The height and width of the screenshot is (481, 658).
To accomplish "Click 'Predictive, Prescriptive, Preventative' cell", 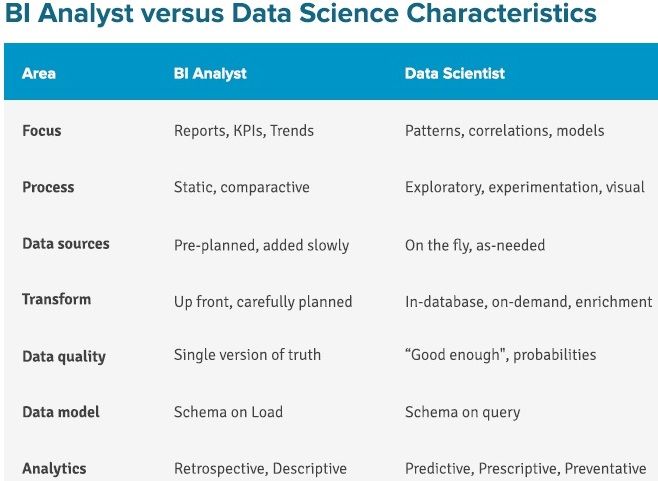I will [x=525, y=468].
